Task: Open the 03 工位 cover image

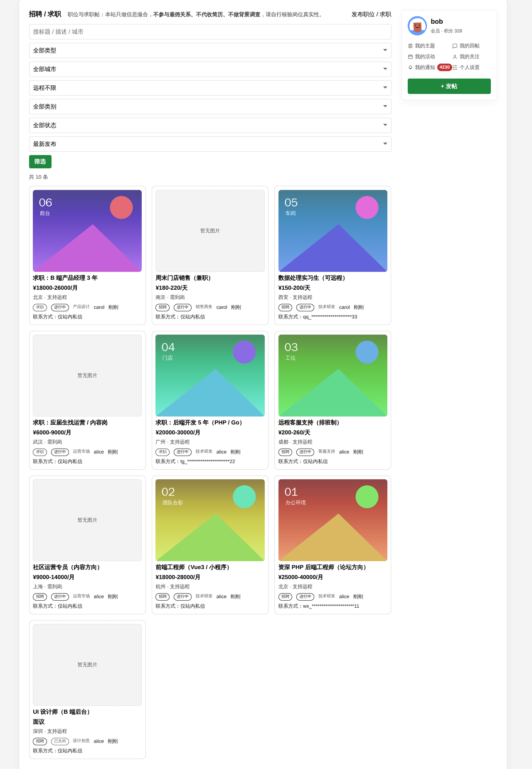Action: 333,375
